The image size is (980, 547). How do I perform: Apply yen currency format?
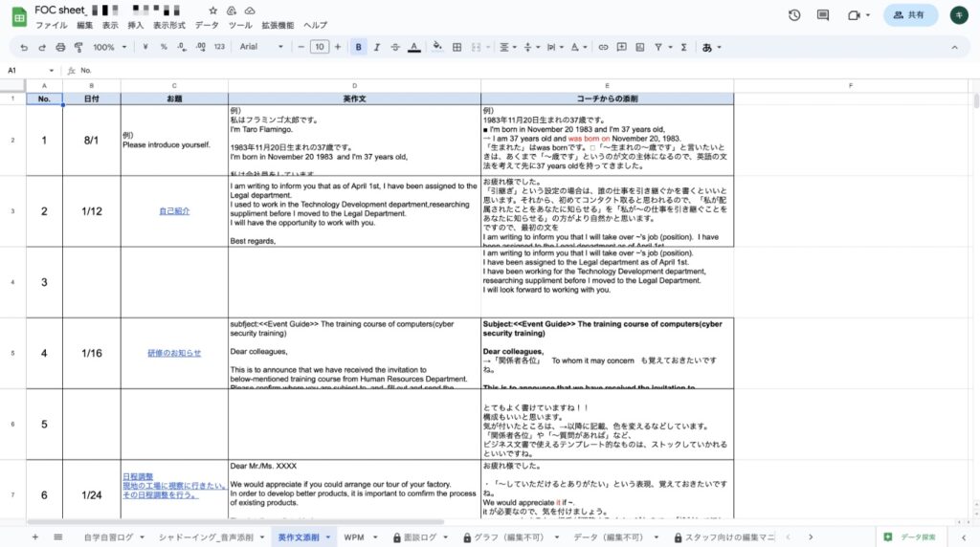tap(145, 48)
